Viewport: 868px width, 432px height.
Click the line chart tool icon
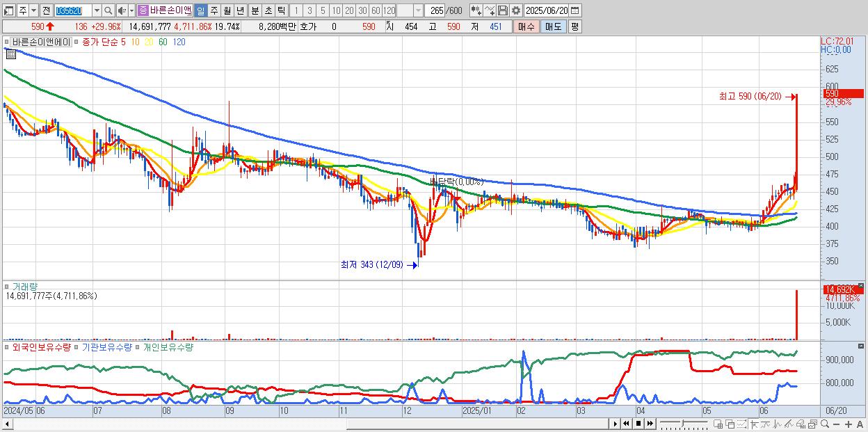coord(490,10)
